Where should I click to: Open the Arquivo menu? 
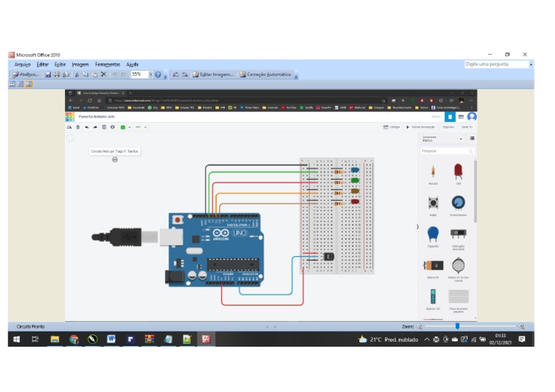coord(22,64)
